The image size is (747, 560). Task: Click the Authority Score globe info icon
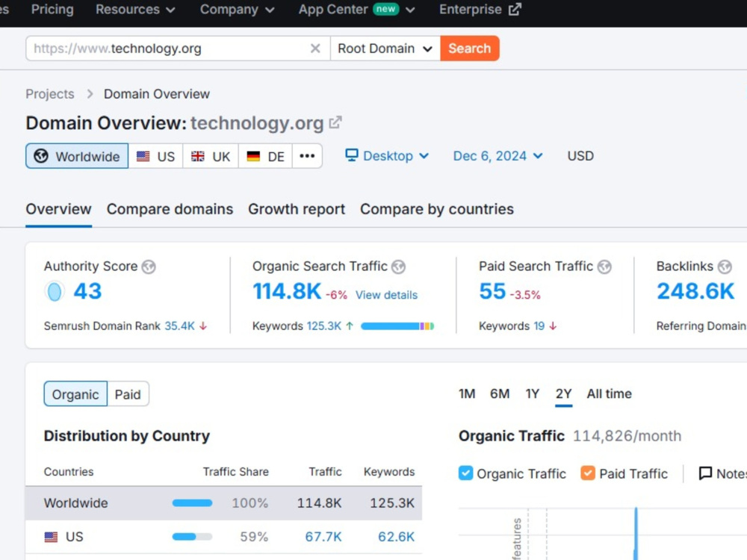tap(149, 267)
